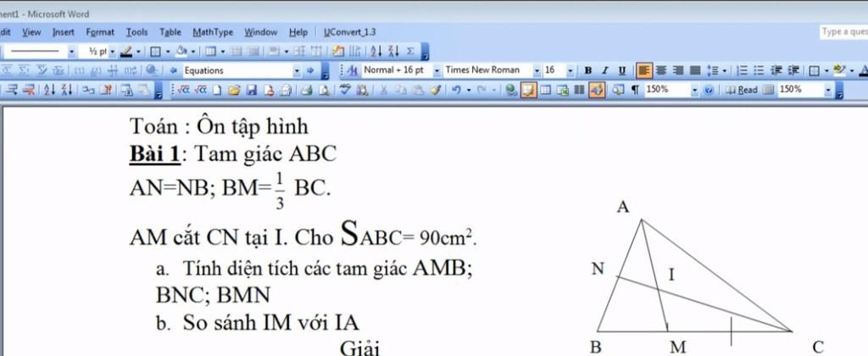Open the Line Style dropdown

click(x=71, y=52)
